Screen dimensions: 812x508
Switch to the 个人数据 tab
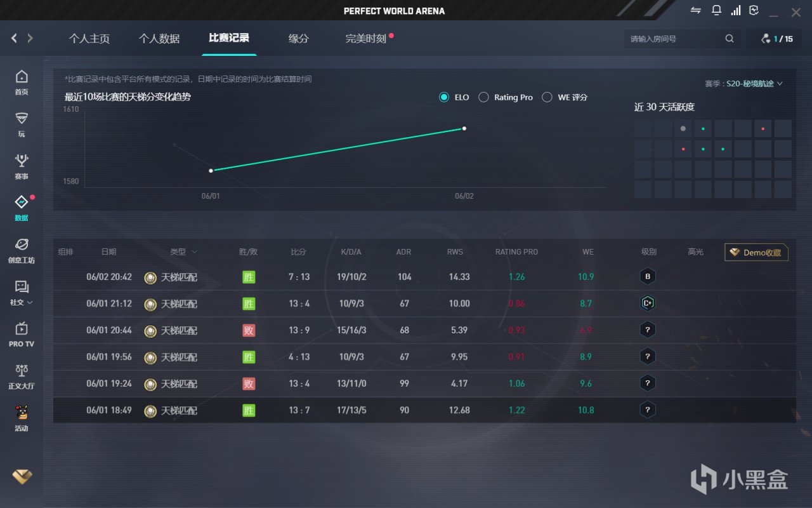coord(159,39)
